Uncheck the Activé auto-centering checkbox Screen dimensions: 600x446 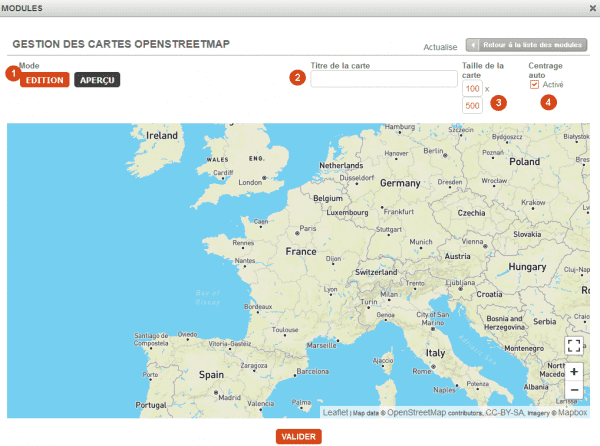tap(534, 85)
